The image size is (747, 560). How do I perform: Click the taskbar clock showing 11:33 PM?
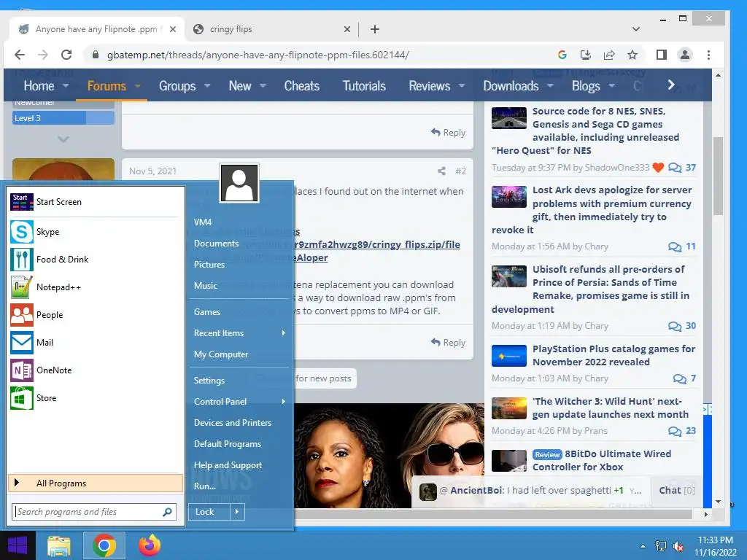716,546
